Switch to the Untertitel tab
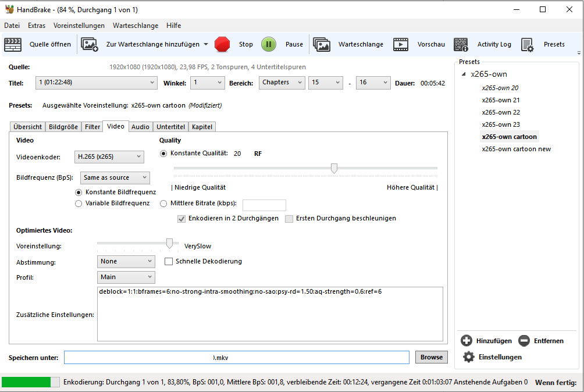584x392 pixels. (x=170, y=127)
